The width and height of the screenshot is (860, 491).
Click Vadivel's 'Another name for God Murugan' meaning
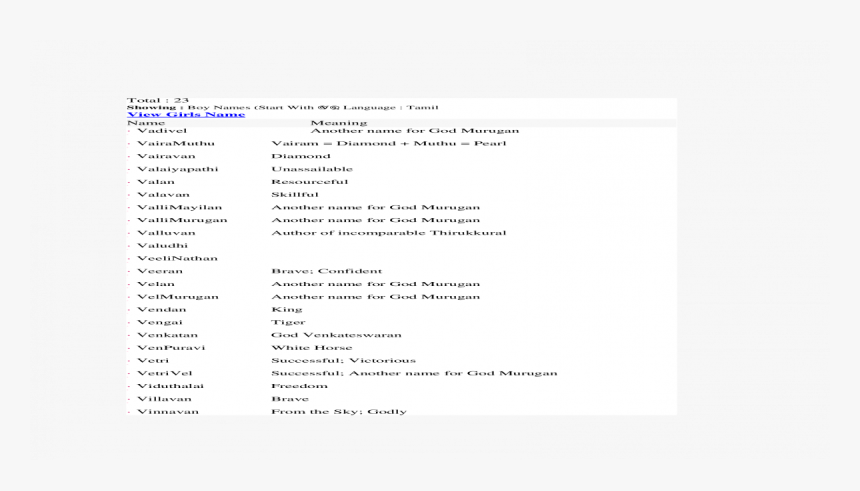(x=415, y=131)
